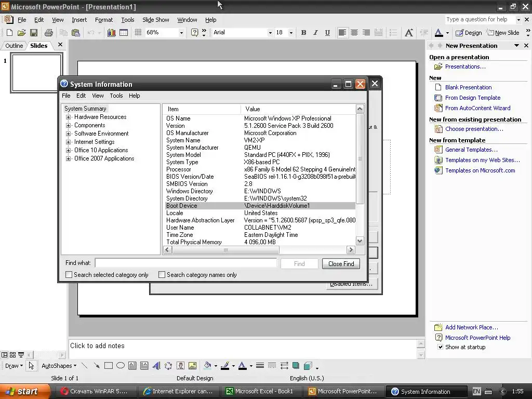The height and width of the screenshot is (399, 532).
Task: Click Blank Presentation link
Action: point(468,87)
